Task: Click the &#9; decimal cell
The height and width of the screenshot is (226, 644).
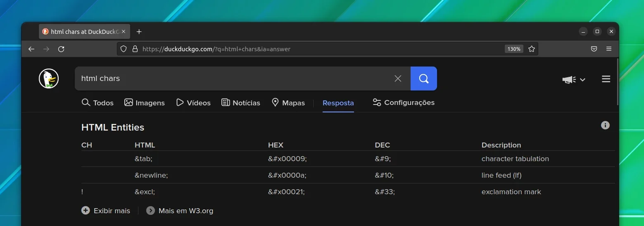Action: click(383, 159)
